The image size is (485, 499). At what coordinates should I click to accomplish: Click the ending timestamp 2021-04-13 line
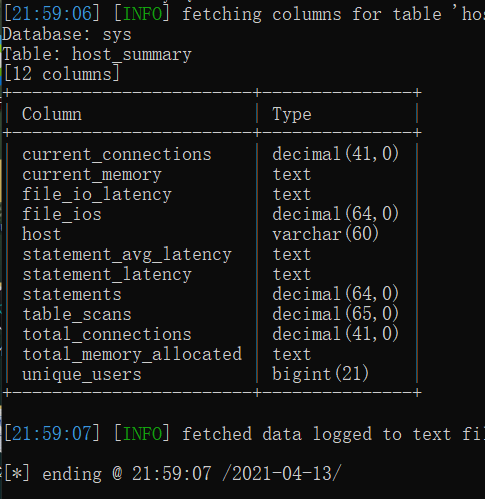point(173,474)
